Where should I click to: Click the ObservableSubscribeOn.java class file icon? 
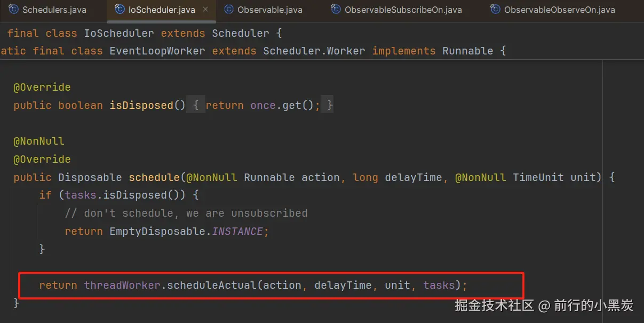click(x=336, y=10)
